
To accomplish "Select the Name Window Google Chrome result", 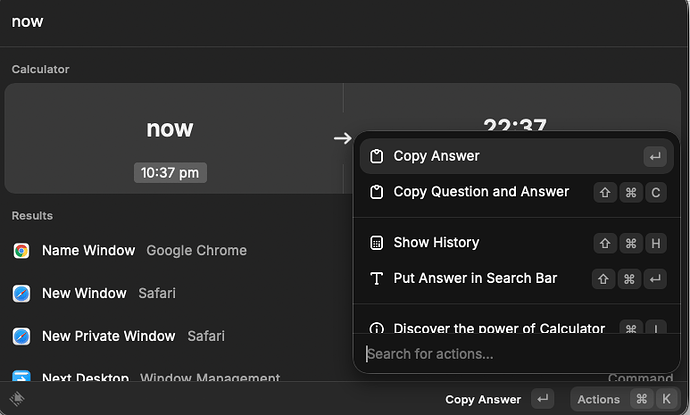I will coord(176,251).
